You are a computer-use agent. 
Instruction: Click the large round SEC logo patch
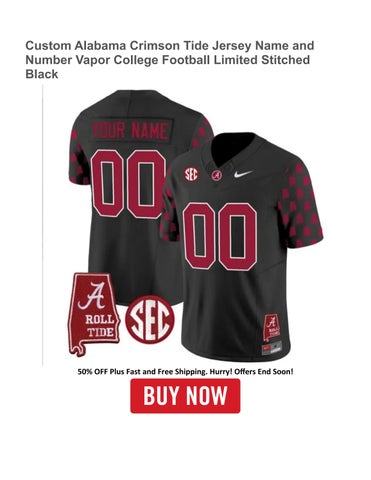pos(150,319)
